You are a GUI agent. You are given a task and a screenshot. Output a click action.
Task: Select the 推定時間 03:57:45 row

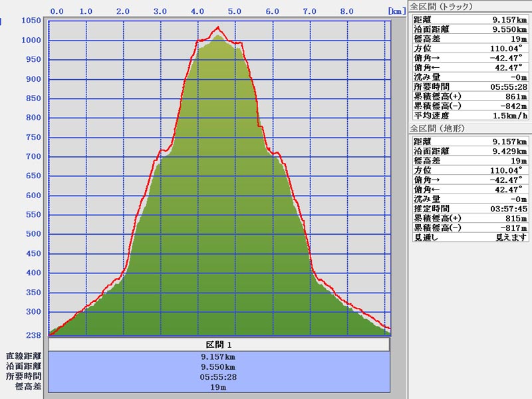click(x=470, y=209)
